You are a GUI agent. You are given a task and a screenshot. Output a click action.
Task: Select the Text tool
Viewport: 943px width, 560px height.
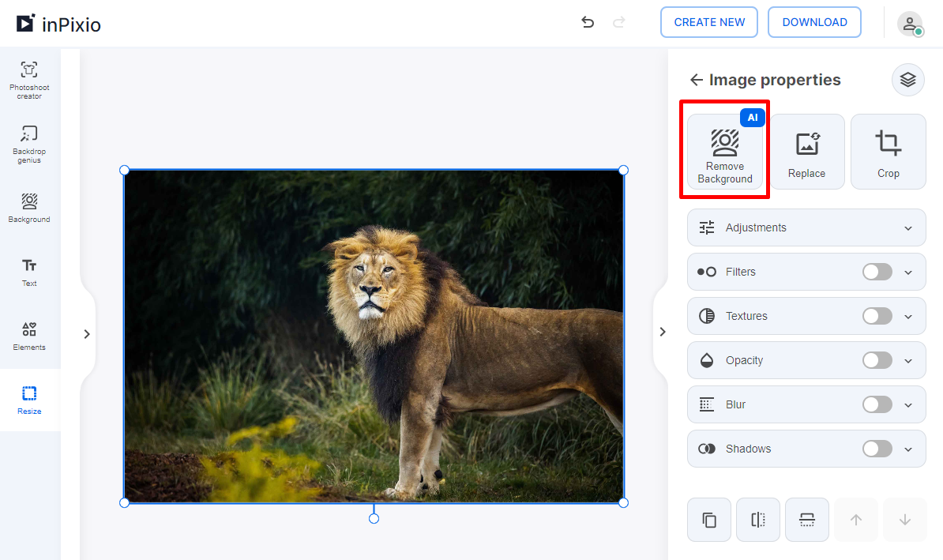click(28, 272)
